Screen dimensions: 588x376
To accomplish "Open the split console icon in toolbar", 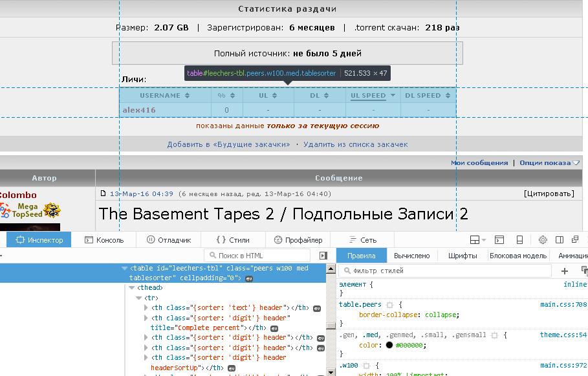I will point(499,240).
